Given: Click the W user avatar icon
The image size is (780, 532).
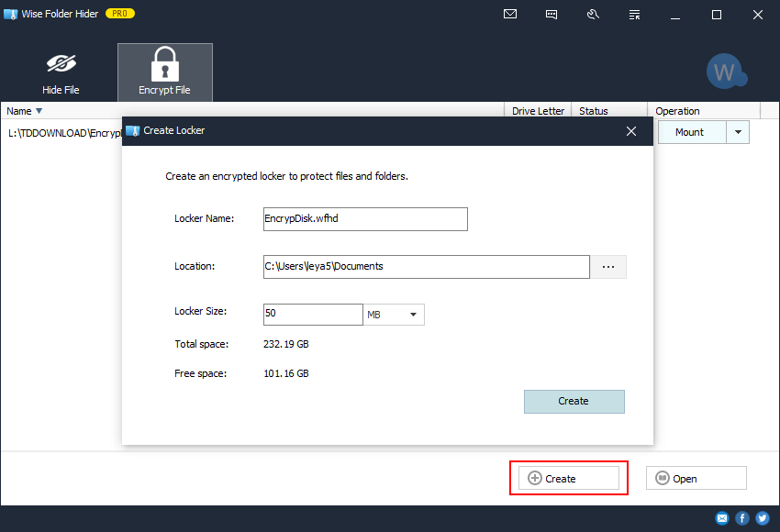Looking at the screenshot, I should (726, 72).
